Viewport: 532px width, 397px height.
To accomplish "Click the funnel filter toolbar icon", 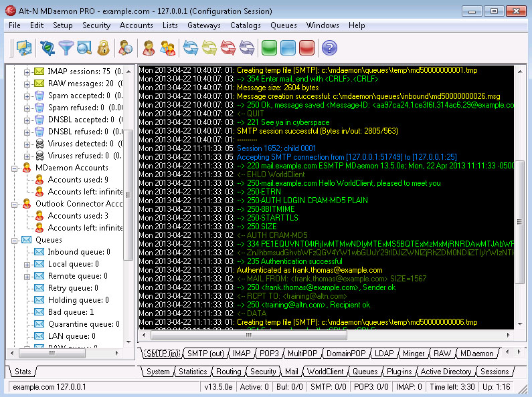I will (x=66, y=47).
